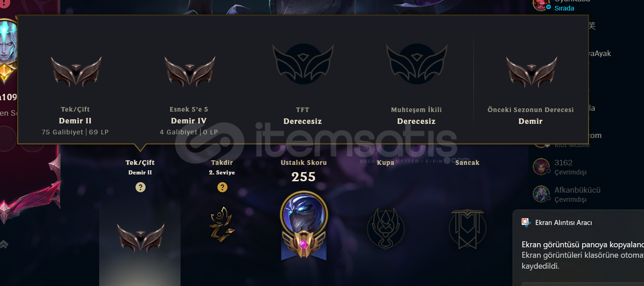Open the Kupa trophy emblem

[x=386, y=228]
